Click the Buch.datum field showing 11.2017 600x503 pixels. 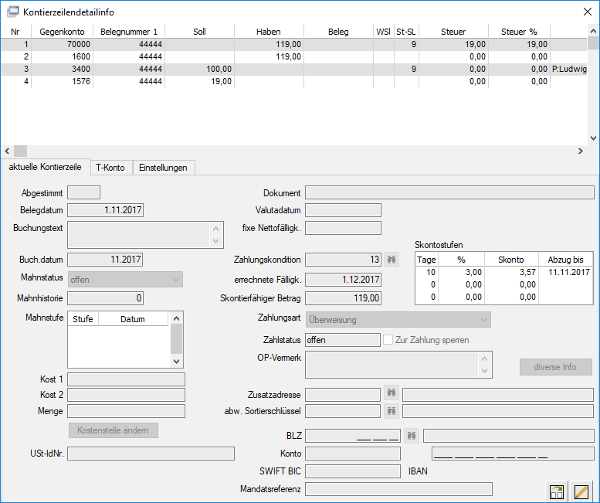click(x=105, y=260)
